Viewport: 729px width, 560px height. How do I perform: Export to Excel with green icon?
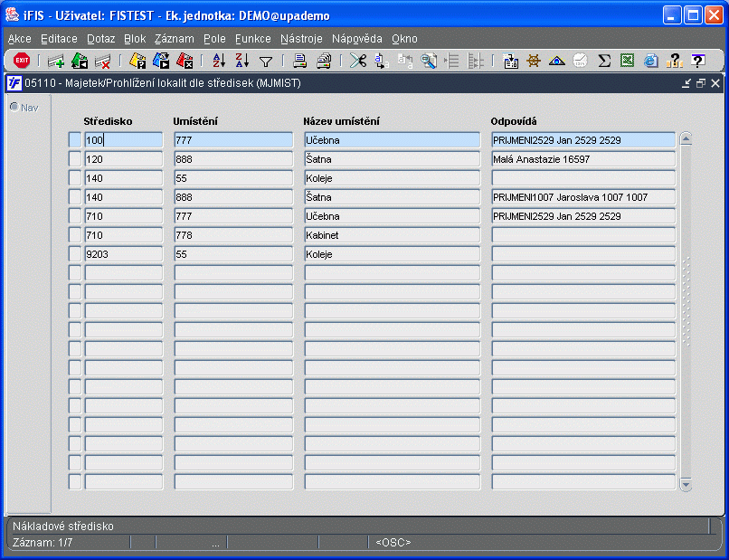(627, 61)
